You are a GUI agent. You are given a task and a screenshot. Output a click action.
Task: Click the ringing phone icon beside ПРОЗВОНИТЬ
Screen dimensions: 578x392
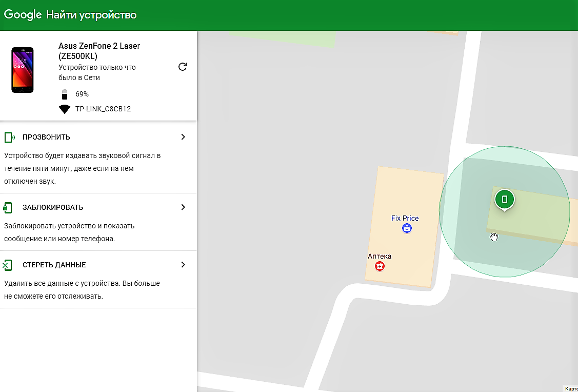[x=9, y=138]
